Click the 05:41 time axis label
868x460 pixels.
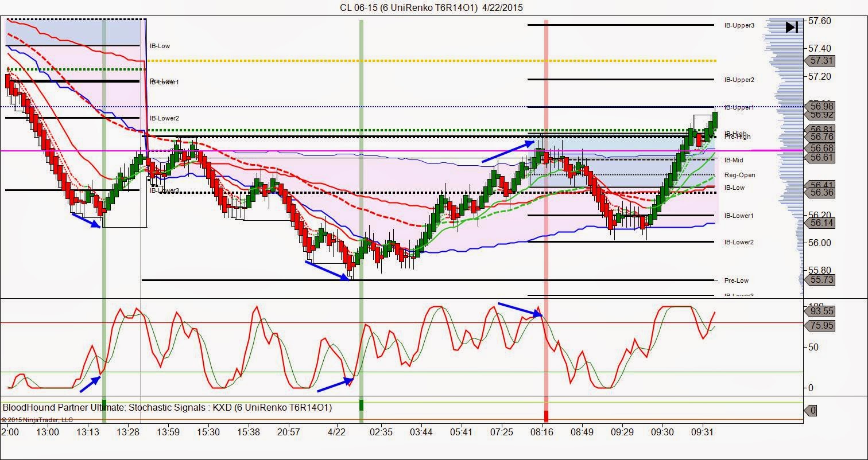pyautogui.click(x=461, y=432)
